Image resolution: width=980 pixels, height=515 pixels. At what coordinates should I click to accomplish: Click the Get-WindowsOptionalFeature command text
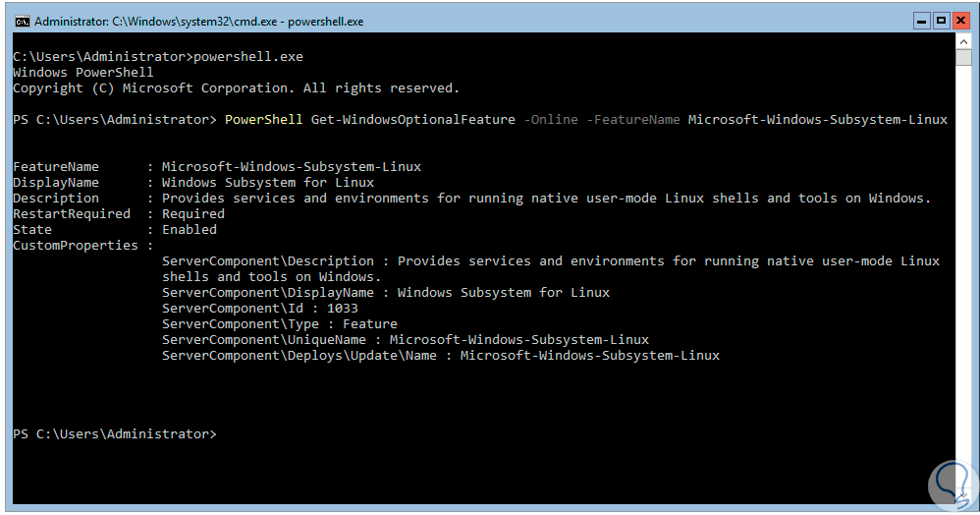click(412, 119)
